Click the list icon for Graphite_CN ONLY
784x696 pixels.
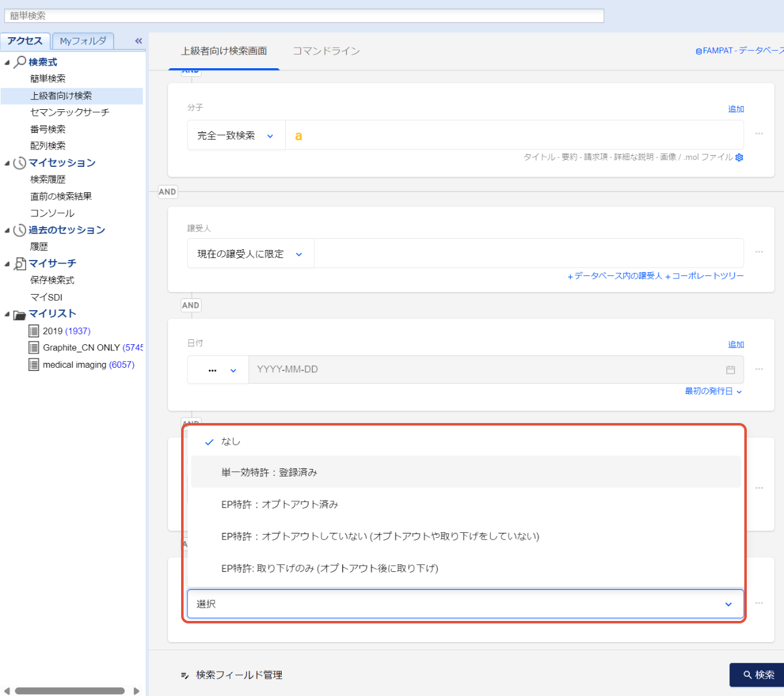coord(33,347)
